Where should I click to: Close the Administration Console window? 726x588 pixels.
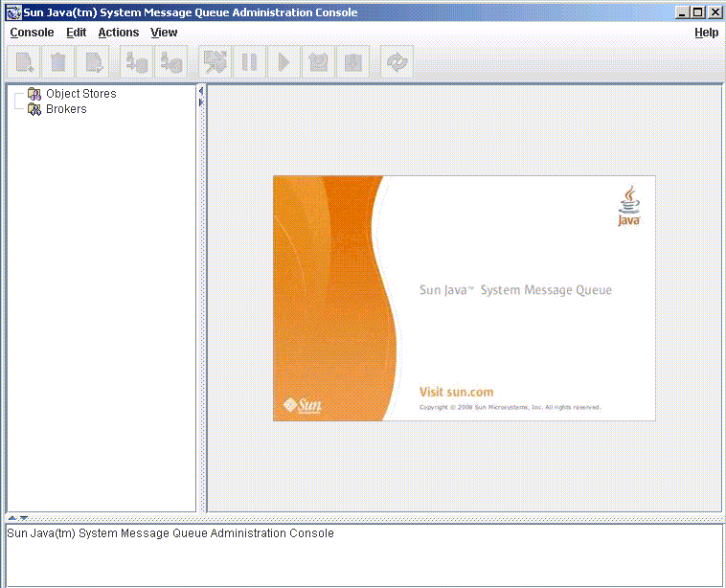[x=715, y=12]
